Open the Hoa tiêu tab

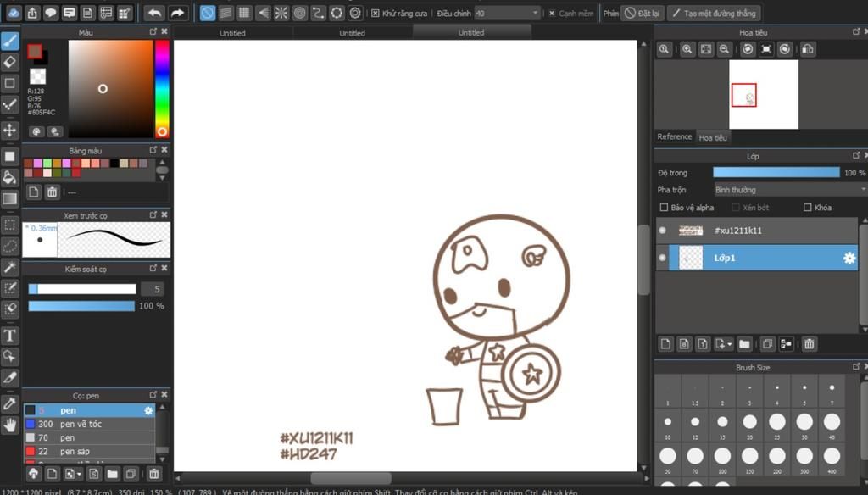pos(713,137)
